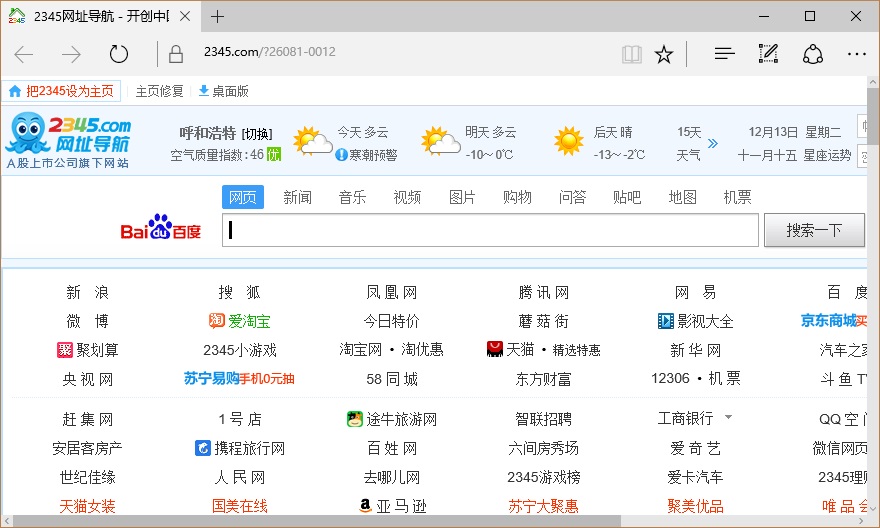Select the 视频 search tab
Screen dimensions: 880x528
pyautogui.click(x=407, y=197)
